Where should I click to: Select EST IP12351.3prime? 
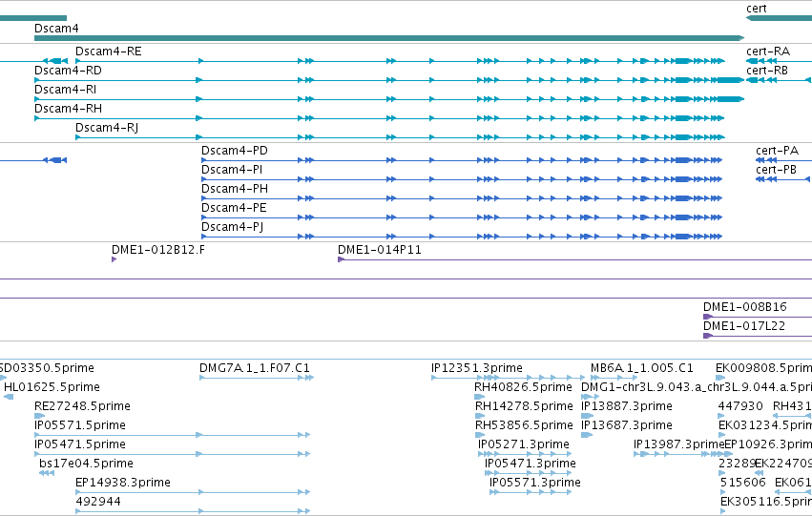477,368
